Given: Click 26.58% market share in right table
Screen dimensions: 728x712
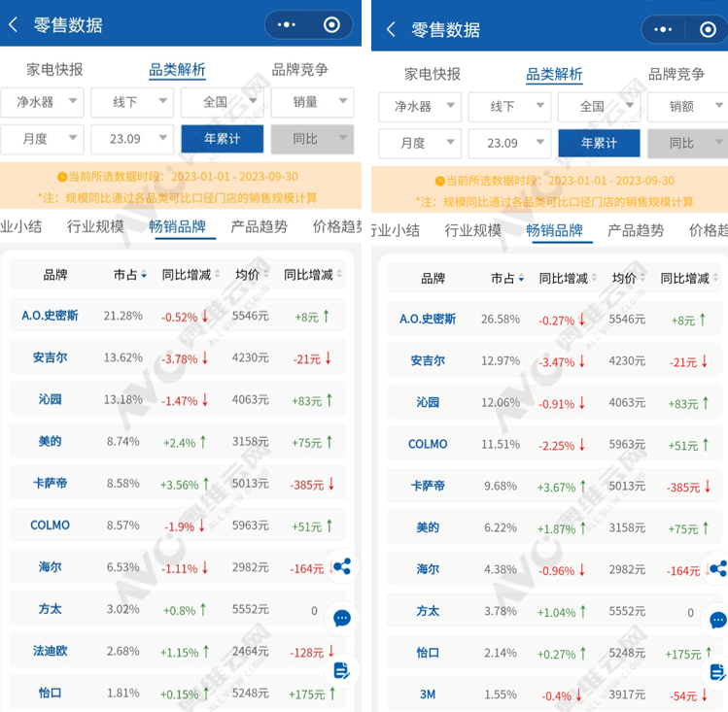Looking at the screenshot, I should pos(501,320).
